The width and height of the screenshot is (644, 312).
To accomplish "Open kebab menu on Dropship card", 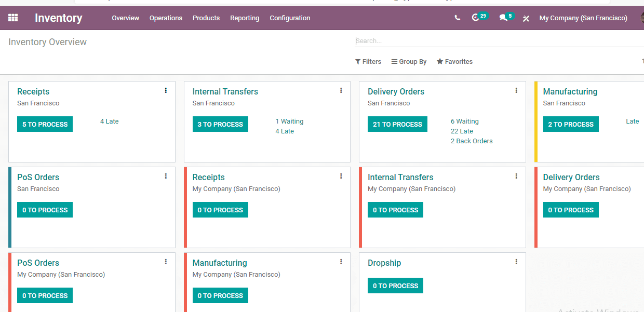I will coord(516,262).
